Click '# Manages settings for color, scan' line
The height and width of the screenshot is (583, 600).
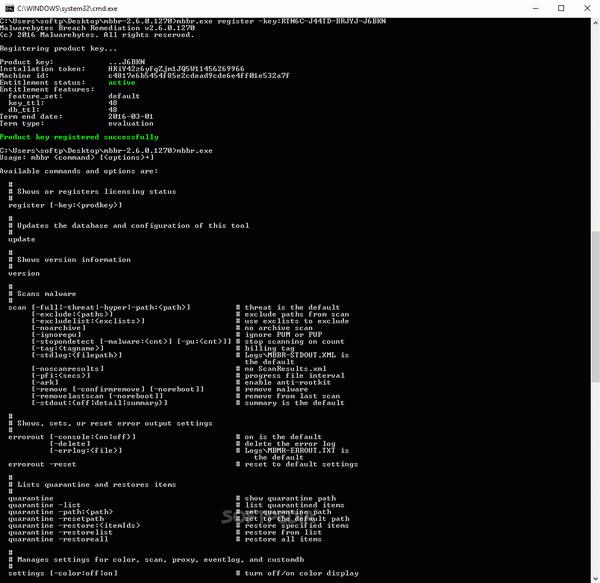coord(156,560)
